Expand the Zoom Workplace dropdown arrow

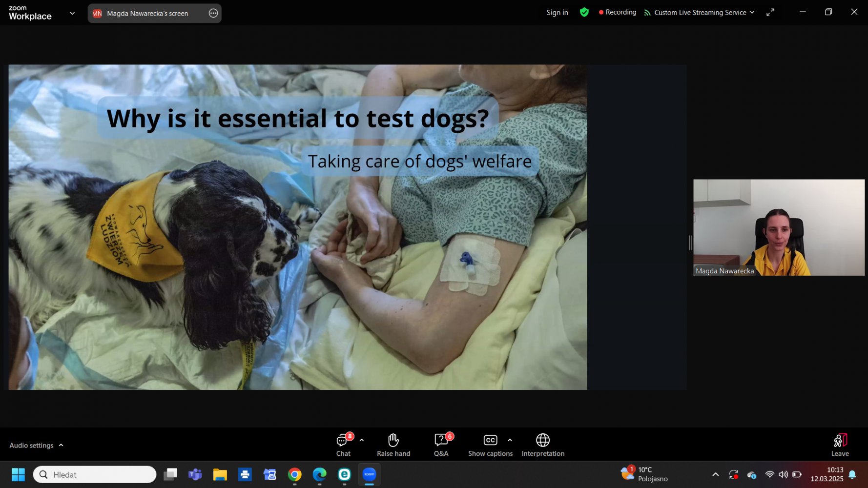pyautogui.click(x=72, y=13)
